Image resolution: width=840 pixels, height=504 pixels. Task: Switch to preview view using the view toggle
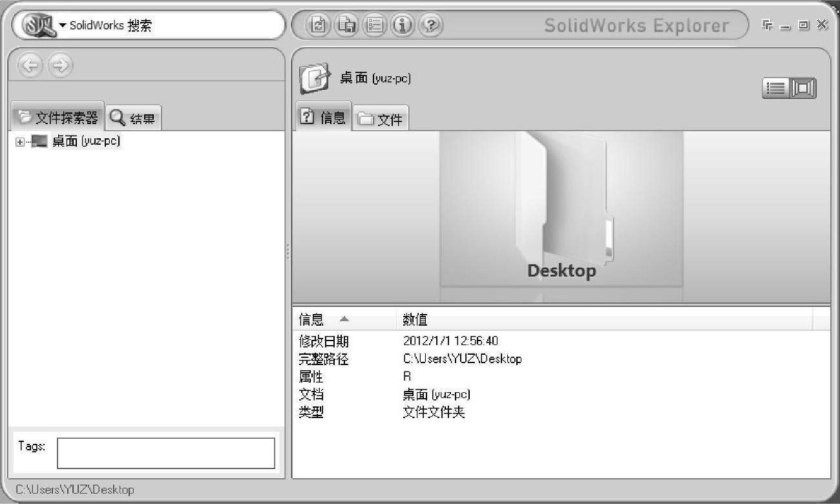click(x=804, y=89)
